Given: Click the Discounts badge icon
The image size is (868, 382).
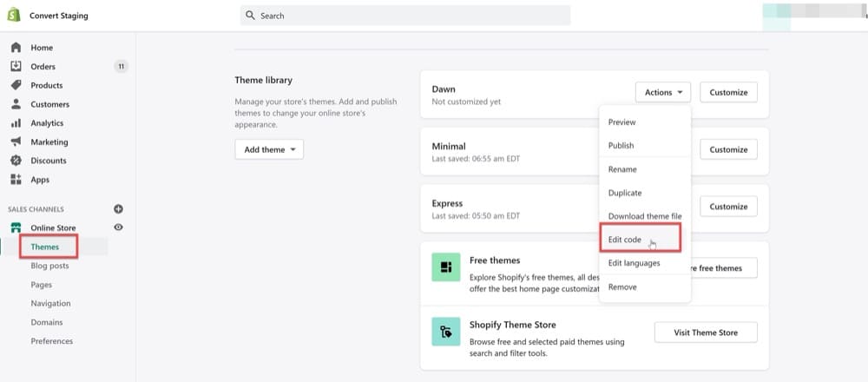Looking at the screenshot, I should [16, 161].
